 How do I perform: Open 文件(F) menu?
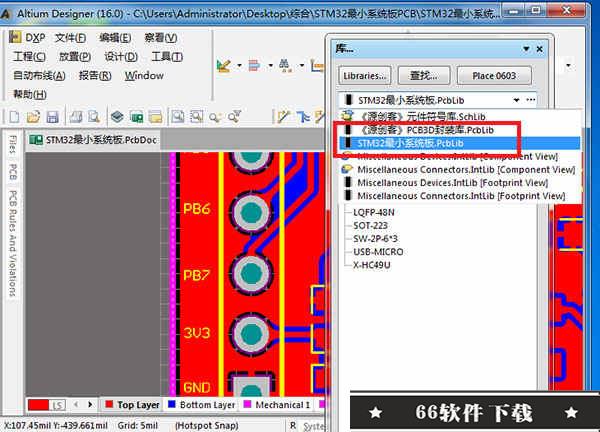[70, 37]
